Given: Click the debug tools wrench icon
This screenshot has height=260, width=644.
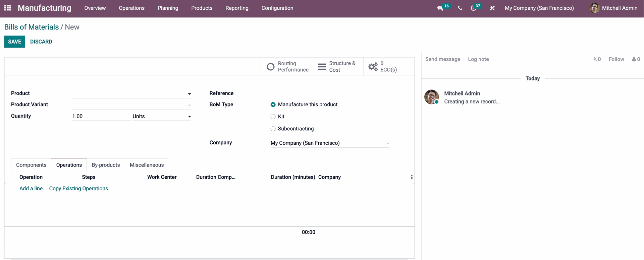Looking at the screenshot, I should click(x=492, y=8).
